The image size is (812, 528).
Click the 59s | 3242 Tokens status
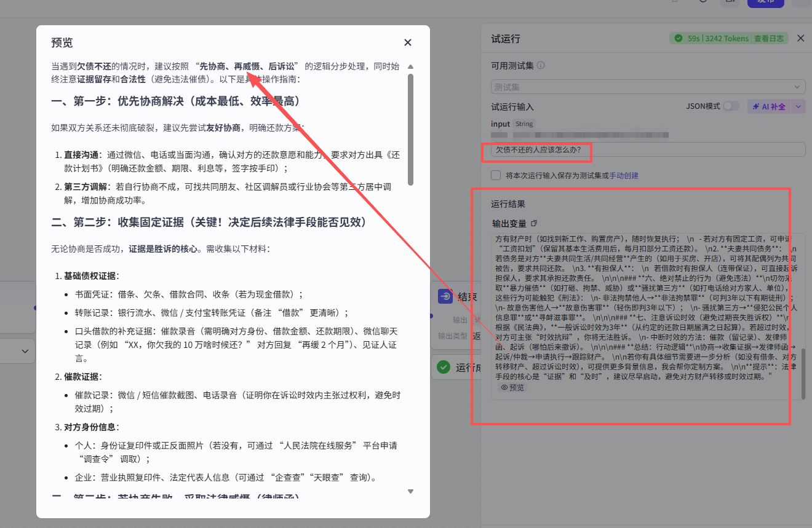[718, 38]
